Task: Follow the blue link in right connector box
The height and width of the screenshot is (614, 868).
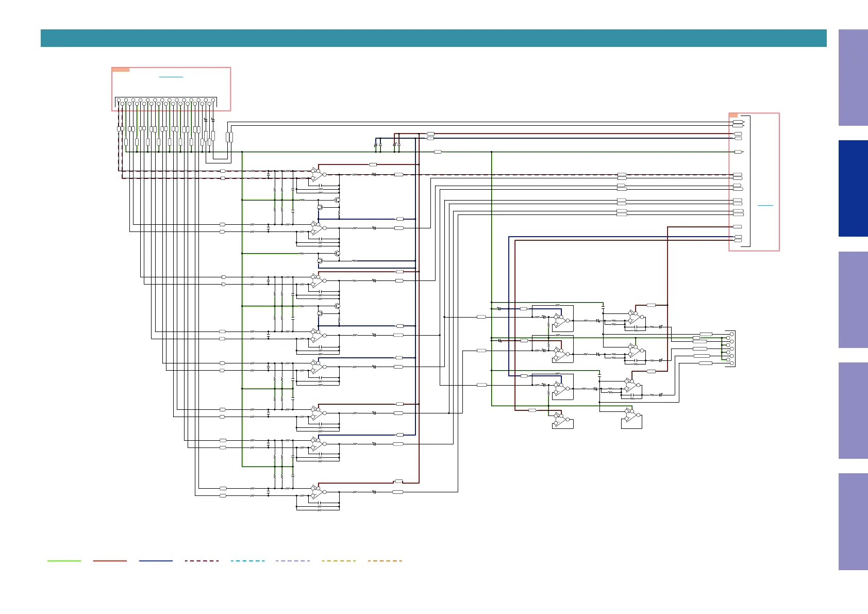Action: (765, 205)
